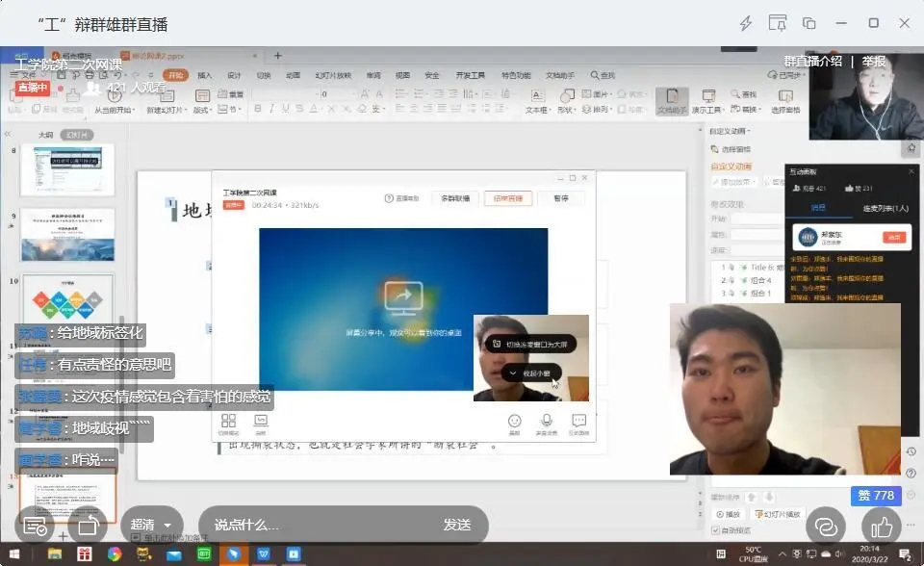Click the Undo arrow in the quick access toolbar
Viewport: 924px width, 566px height.
pyautogui.click(x=118, y=75)
